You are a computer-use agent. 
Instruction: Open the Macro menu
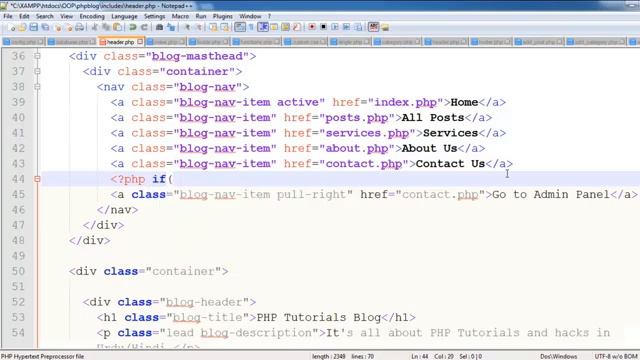[180, 16]
